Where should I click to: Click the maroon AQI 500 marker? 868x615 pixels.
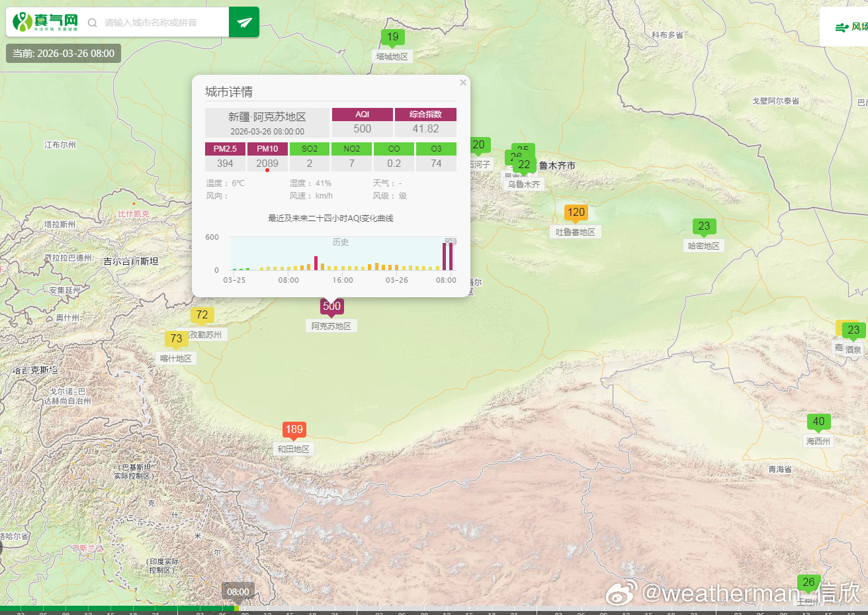tap(331, 307)
